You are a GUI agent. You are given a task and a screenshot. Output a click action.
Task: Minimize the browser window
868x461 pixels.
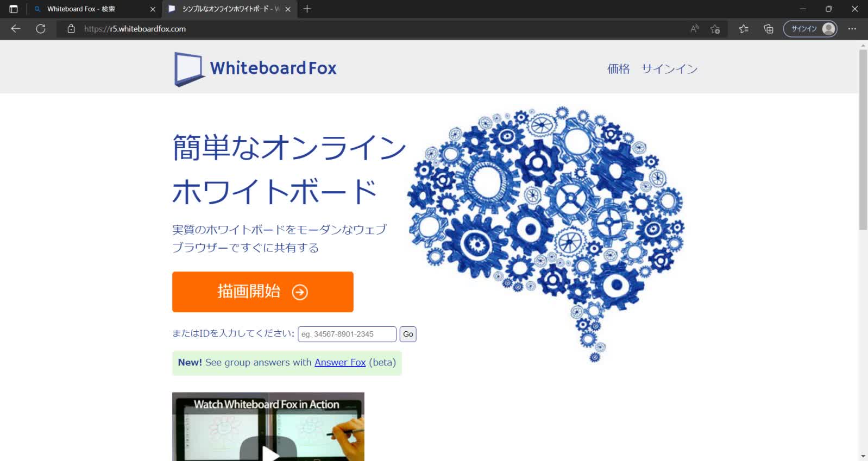(803, 9)
